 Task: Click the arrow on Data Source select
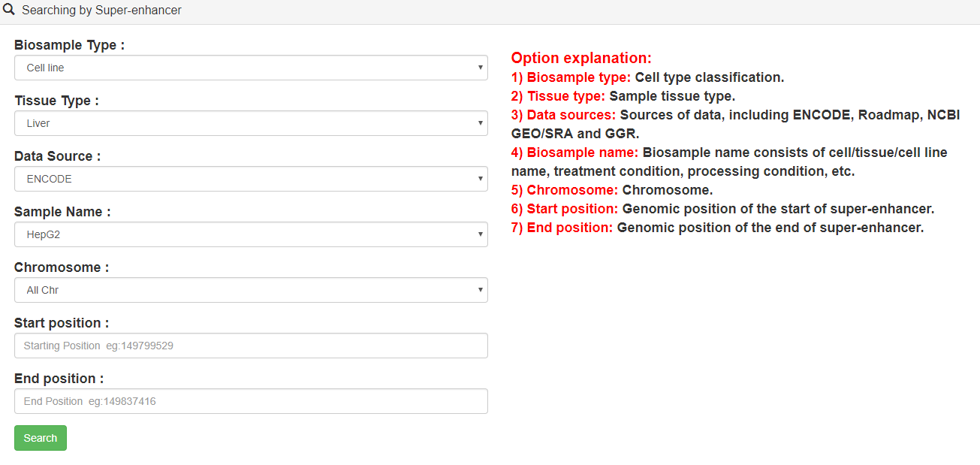pos(480,179)
